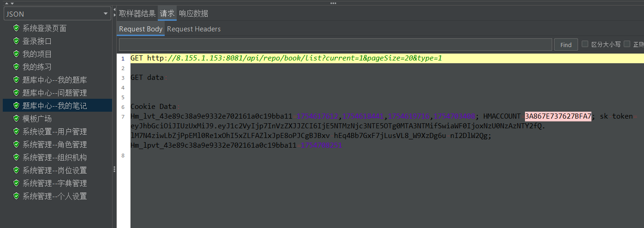Click success icon beside 题库中心--问题管理

[16, 93]
